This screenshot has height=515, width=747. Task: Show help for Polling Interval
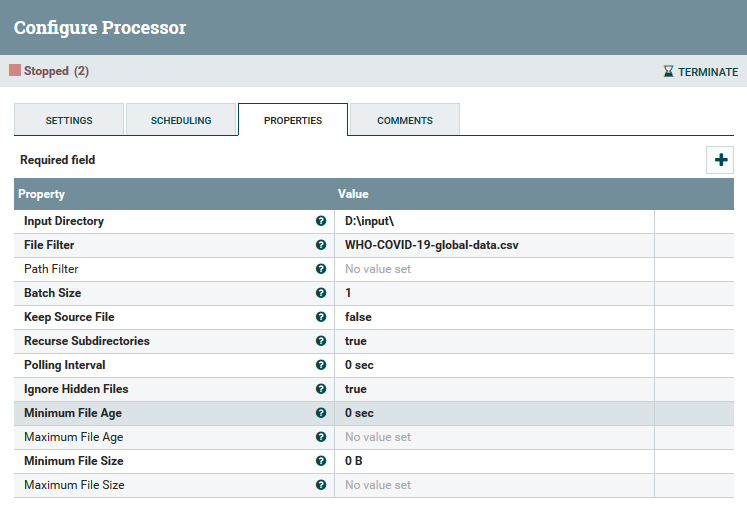[321, 365]
